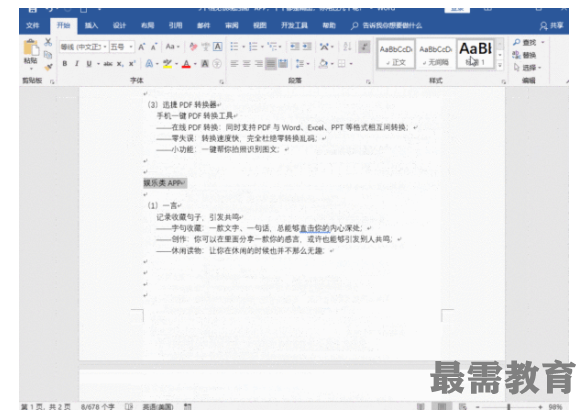This screenshot has width=582, height=417.
Task: Expand the styles gallery More arrow
Action: click(x=500, y=65)
